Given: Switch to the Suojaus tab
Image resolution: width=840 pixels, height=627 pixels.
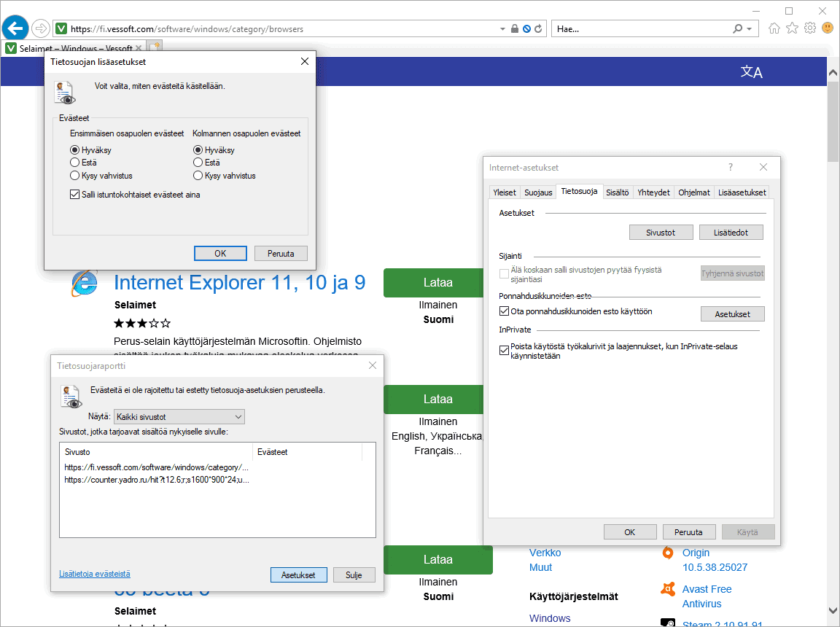Looking at the screenshot, I should (538, 192).
